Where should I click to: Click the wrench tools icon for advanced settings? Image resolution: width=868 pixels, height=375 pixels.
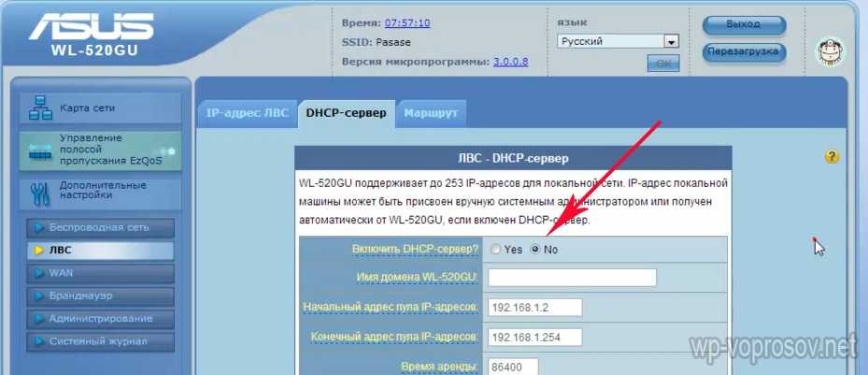(x=39, y=193)
